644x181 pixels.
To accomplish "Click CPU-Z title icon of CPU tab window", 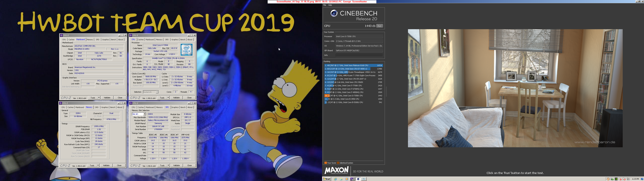I will click(x=131, y=36).
